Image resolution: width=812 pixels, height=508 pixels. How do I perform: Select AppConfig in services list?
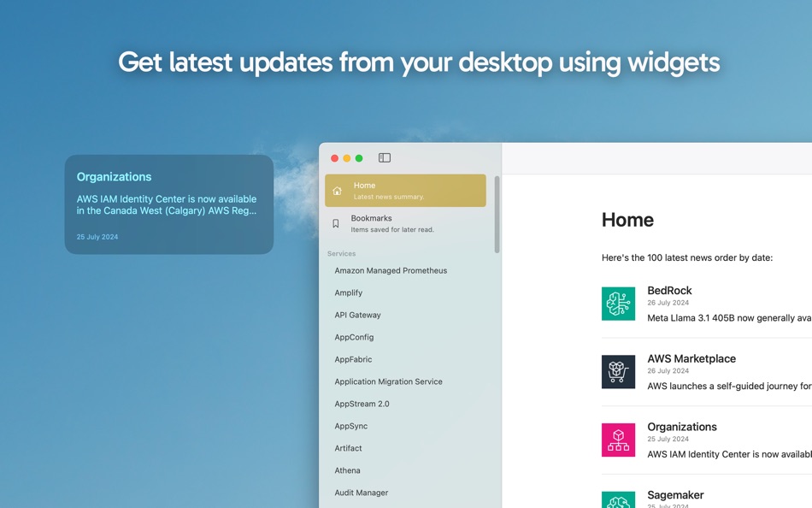(354, 338)
